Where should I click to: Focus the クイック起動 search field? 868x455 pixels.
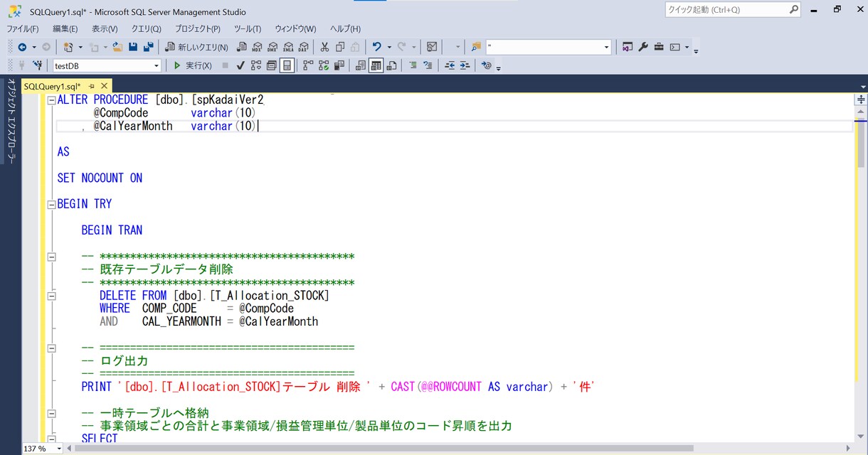[x=733, y=10]
